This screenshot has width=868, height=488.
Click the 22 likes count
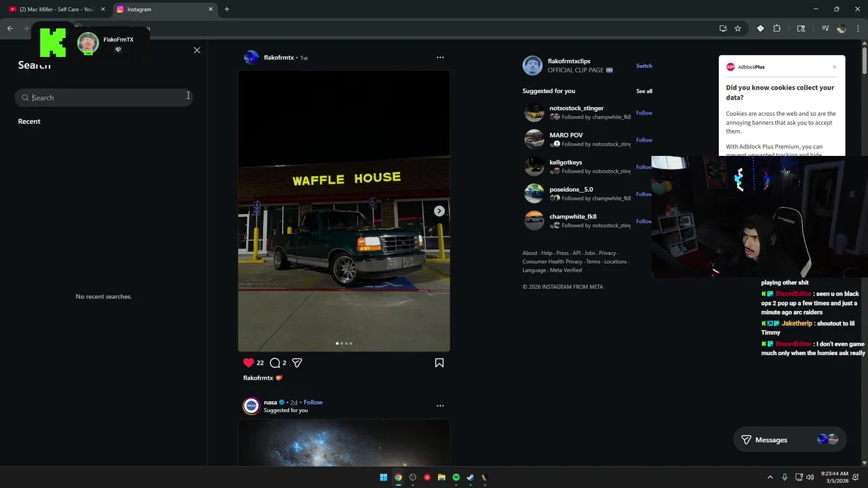pyautogui.click(x=260, y=363)
